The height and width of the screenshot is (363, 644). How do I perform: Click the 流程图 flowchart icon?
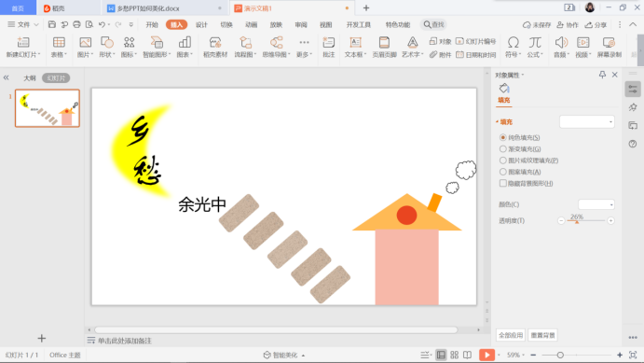coord(245,43)
